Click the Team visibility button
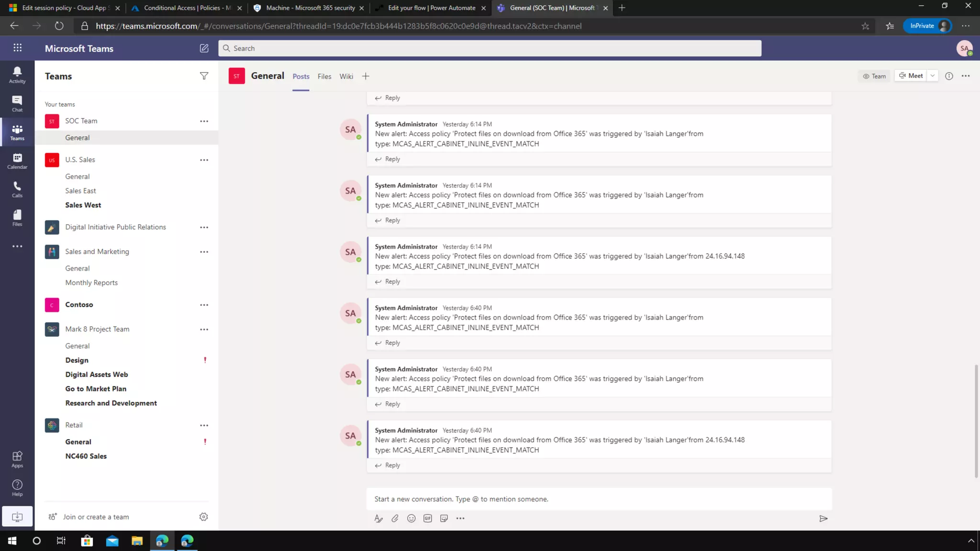Viewport: 980px width, 551px height. (x=874, y=76)
